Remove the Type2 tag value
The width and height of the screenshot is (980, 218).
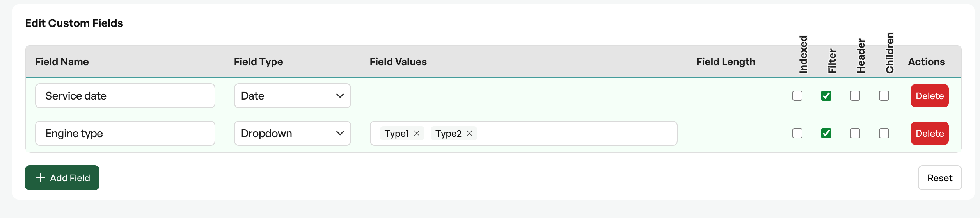click(x=469, y=133)
